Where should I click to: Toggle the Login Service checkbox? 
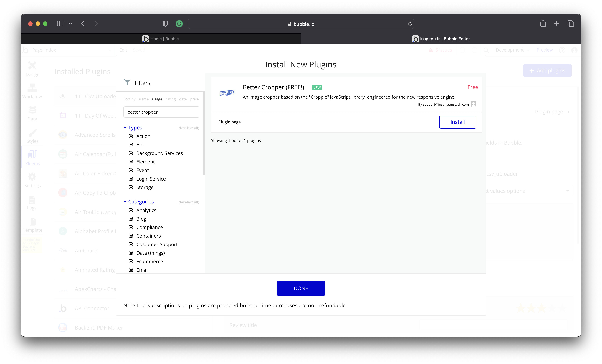click(x=131, y=179)
